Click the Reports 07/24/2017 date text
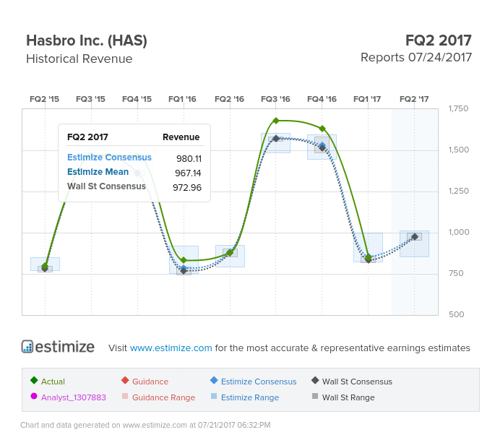The height and width of the screenshot is (448, 495). pos(416,58)
